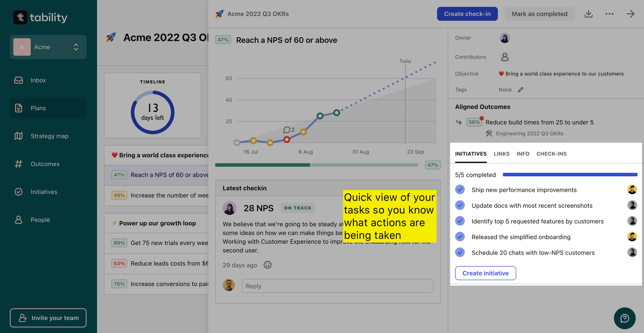Click the owner avatar
Image resolution: width=644 pixels, height=333 pixels.
(x=505, y=38)
